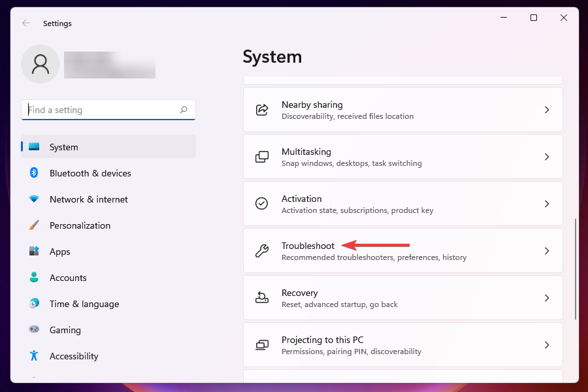Click the Projecting to this PC icon
588x392 pixels.
point(262,345)
